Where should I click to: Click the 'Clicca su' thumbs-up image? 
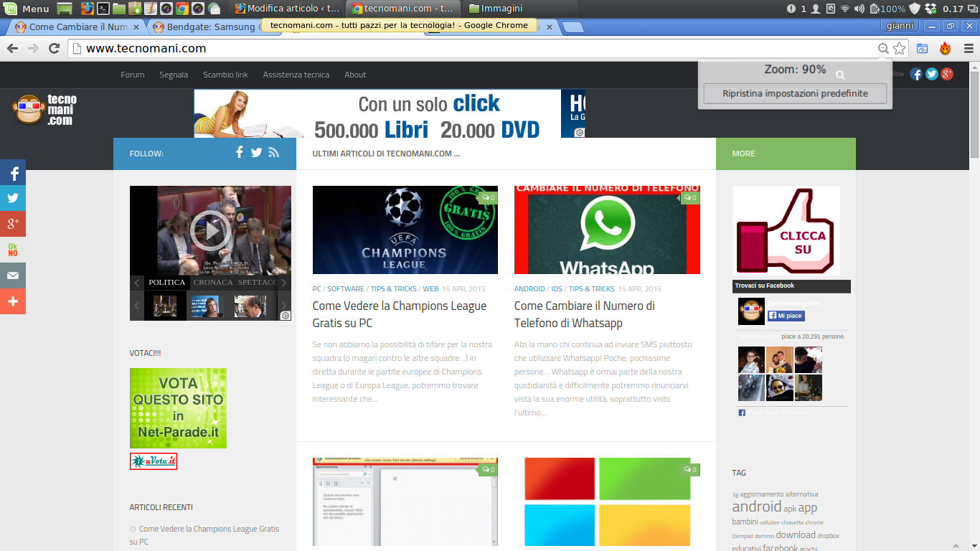click(x=786, y=230)
